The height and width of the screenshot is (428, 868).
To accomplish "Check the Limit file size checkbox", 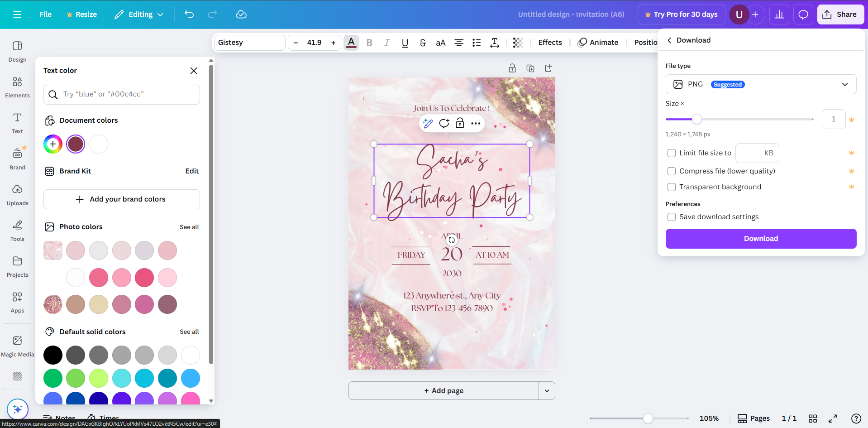I will pyautogui.click(x=671, y=153).
